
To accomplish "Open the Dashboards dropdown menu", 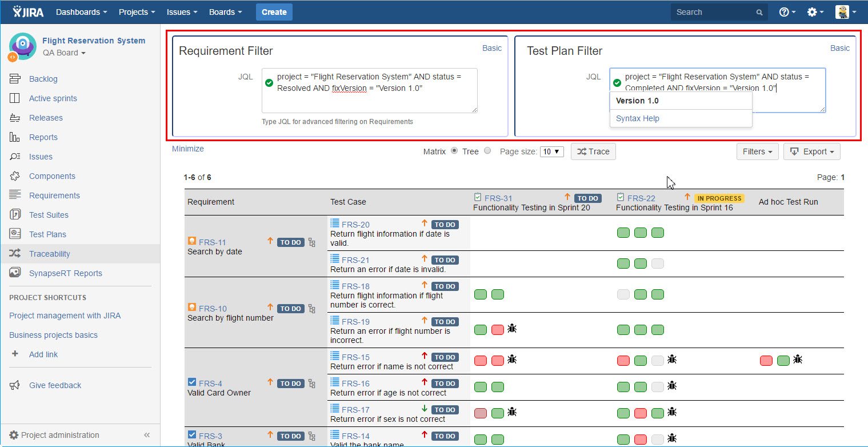I will [82, 12].
